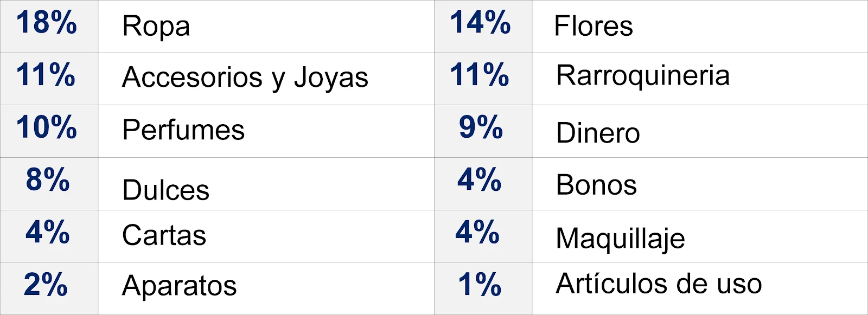The image size is (868, 315).
Task: Select the 18% percentage cell
Action: pyautogui.click(x=49, y=26)
